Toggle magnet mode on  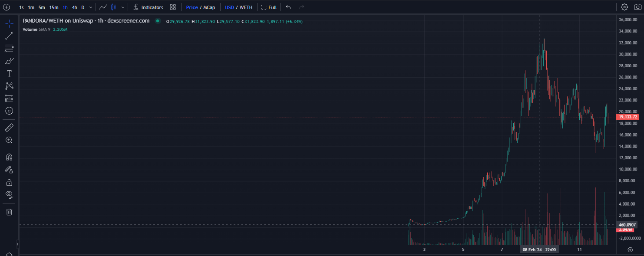[9, 157]
